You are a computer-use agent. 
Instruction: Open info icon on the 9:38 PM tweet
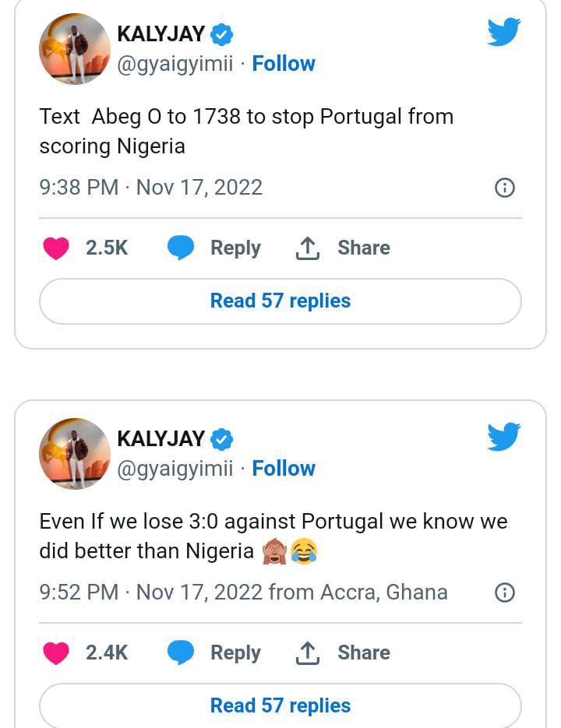pyautogui.click(x=505, y=188)
